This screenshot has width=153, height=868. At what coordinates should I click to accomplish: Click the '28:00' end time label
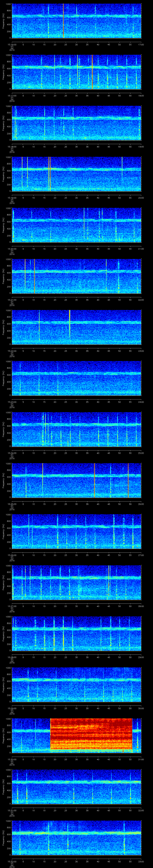click(x=141, y=606)
